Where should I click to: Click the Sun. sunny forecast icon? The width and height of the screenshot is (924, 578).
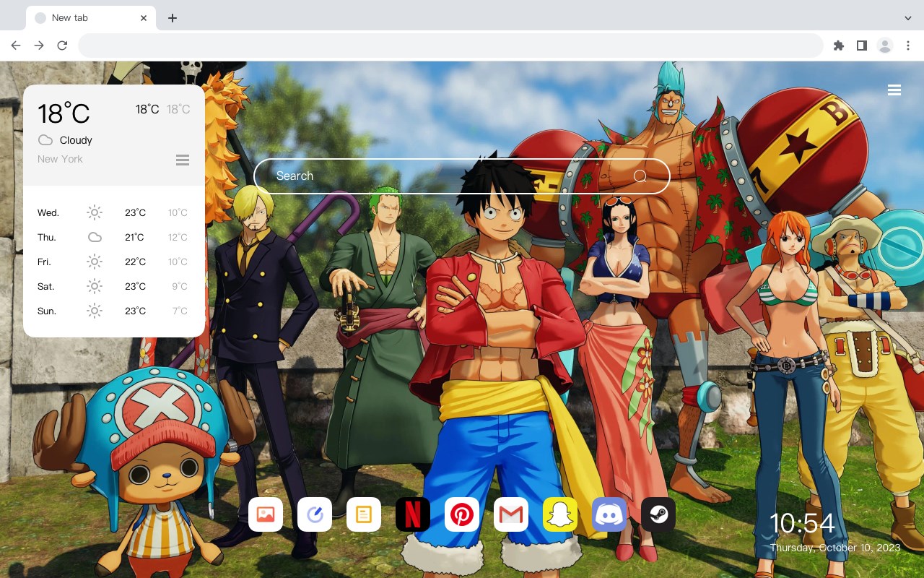[x=95, y=311]
